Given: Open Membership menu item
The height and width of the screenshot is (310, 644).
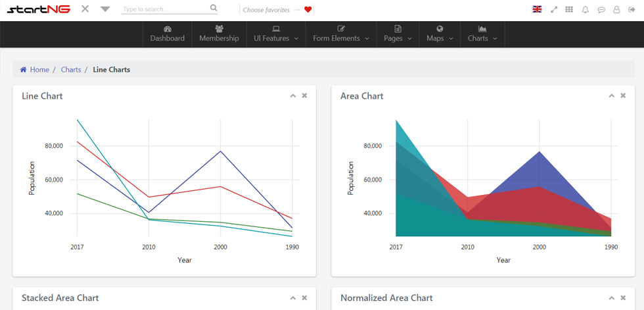Looking at the screenshot, I should [x=219, y=34].
